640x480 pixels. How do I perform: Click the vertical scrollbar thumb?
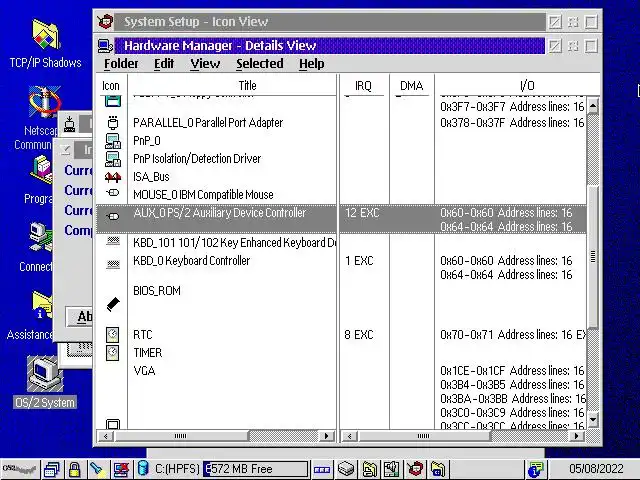[593, 256]
